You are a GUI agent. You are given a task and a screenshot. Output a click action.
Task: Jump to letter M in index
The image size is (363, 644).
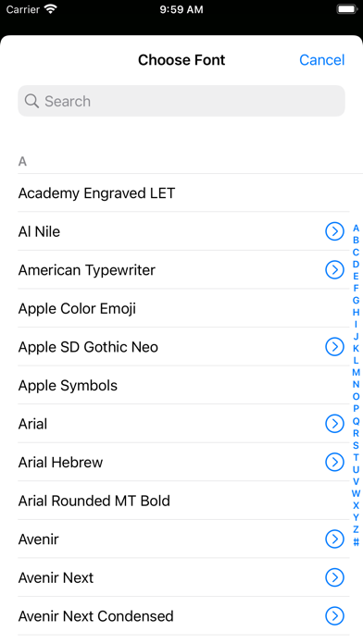[356, 373]
